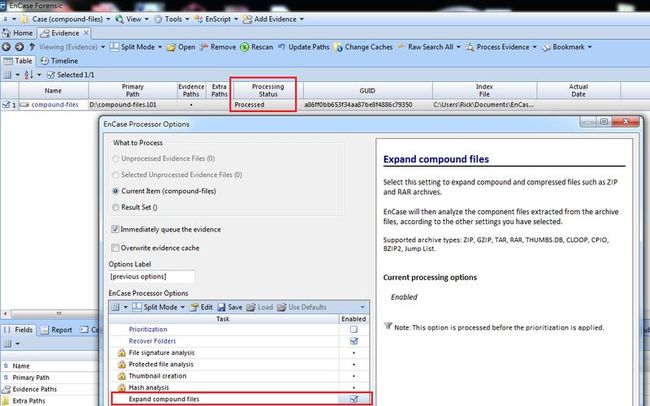650x406 pixels.
Task: Go back with the back arrow icon
Action: click(6, 47)
